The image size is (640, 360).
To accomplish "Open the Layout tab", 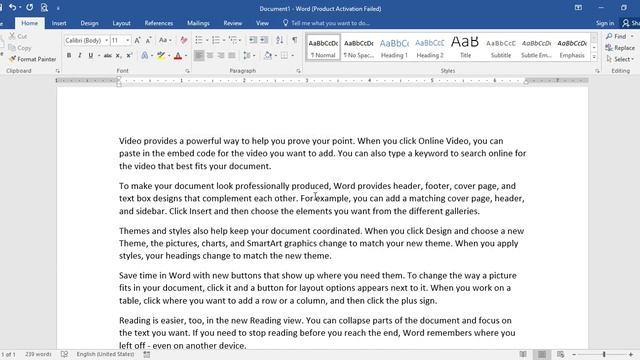I will [121, 23].
